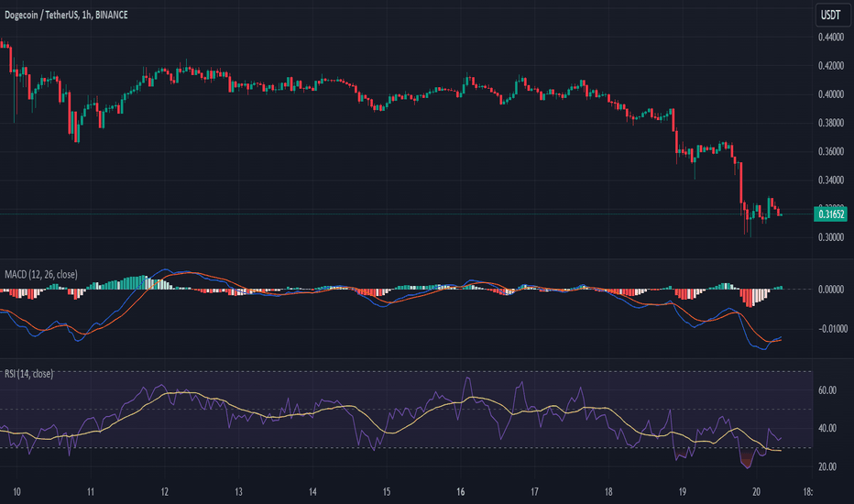
Task: Click the 0.44000 price axis label
Action: pos(831,38)
